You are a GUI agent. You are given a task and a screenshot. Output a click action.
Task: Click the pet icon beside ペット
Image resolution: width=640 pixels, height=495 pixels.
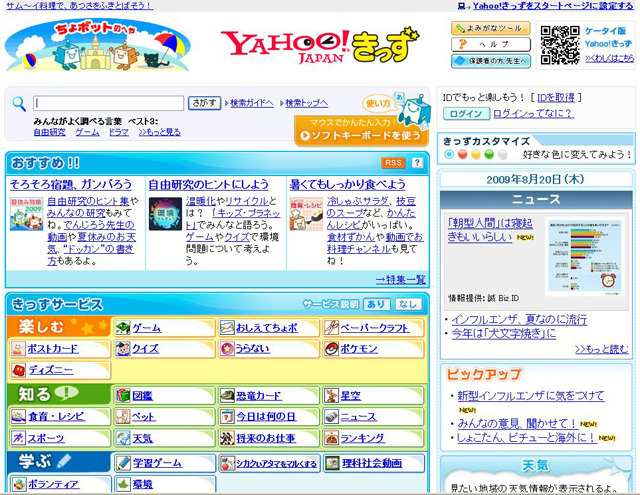point(122,416)
